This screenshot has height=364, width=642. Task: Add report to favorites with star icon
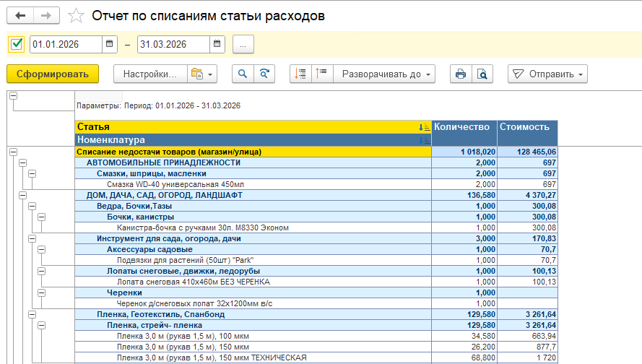point(76,16)
